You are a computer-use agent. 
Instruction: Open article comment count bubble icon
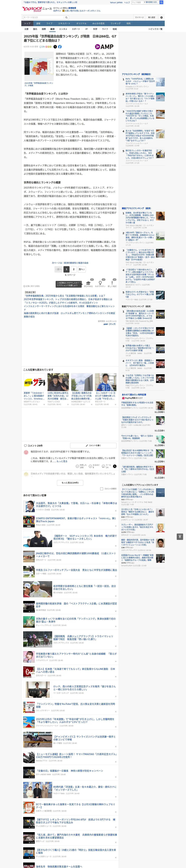pos(42,47)
